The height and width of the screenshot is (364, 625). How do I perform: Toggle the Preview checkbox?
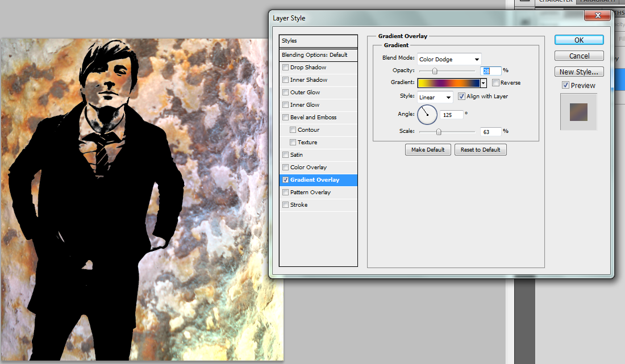(x=565, y=85)
